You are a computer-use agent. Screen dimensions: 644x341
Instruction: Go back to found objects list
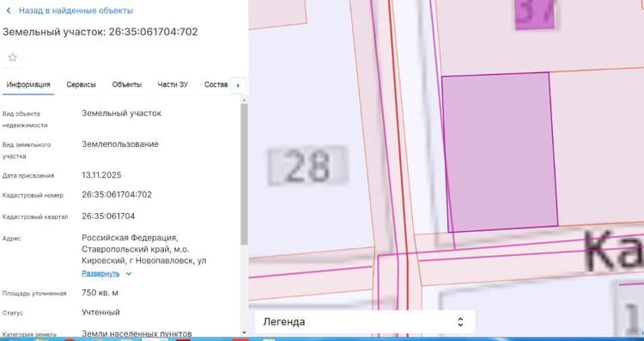pyautogui.click(x=76, y=10)
